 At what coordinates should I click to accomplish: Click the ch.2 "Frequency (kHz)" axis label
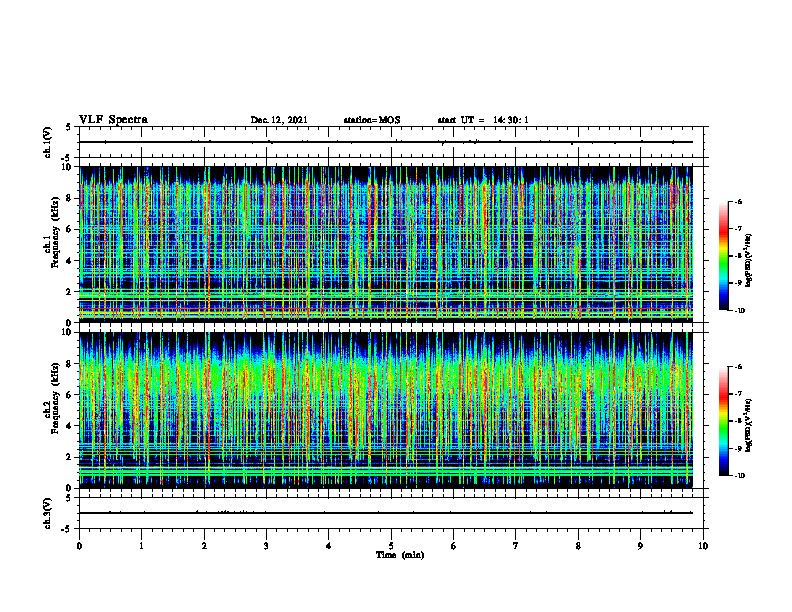point(55,398)
